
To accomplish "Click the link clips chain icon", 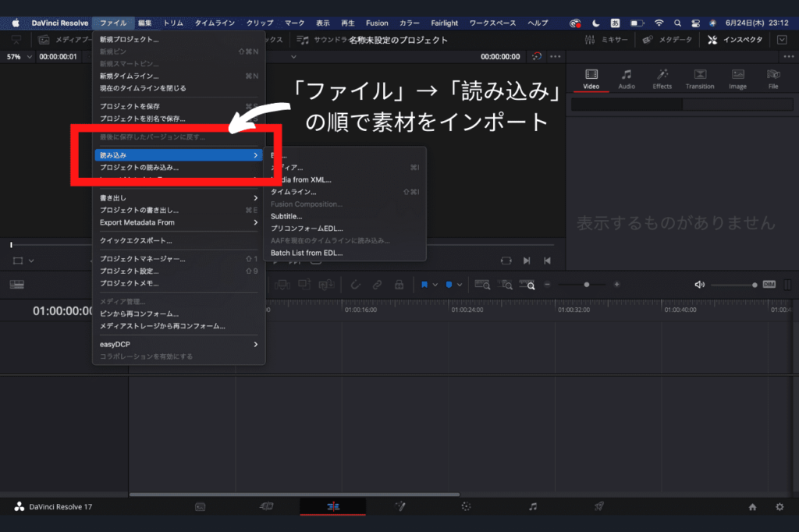I will [377, 285].
